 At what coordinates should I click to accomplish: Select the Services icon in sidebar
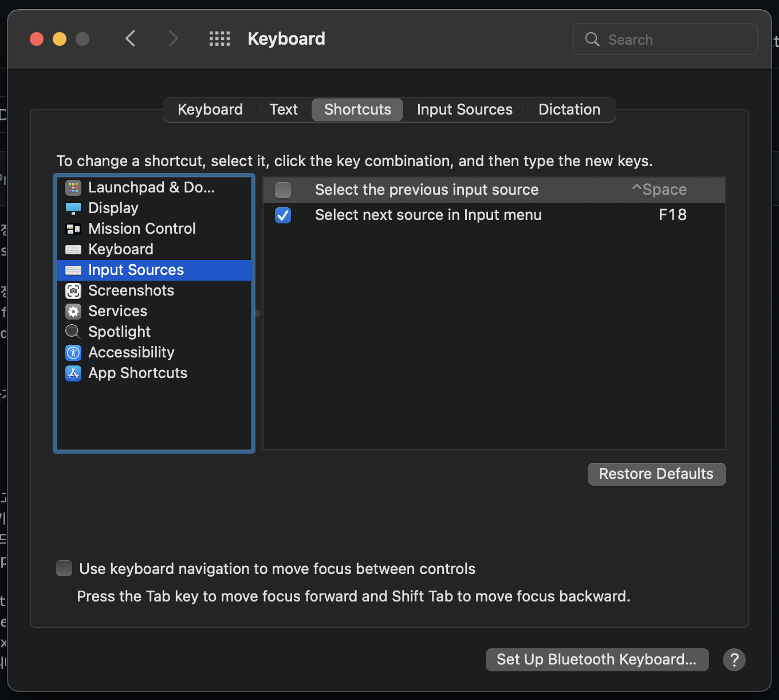coord(73,311)
